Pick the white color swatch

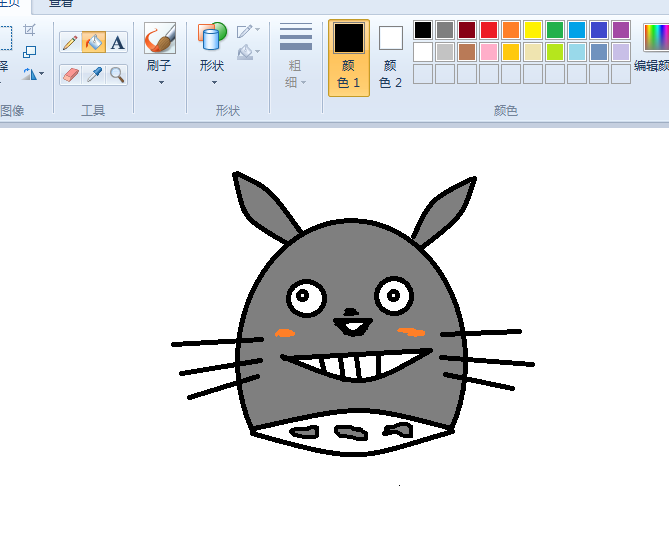point(423,52)
